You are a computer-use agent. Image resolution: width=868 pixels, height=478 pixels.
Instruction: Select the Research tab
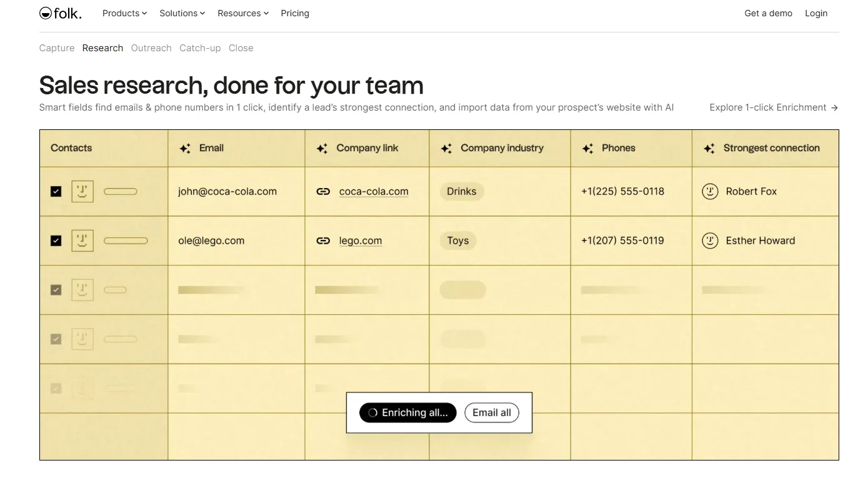click(102, 48)
